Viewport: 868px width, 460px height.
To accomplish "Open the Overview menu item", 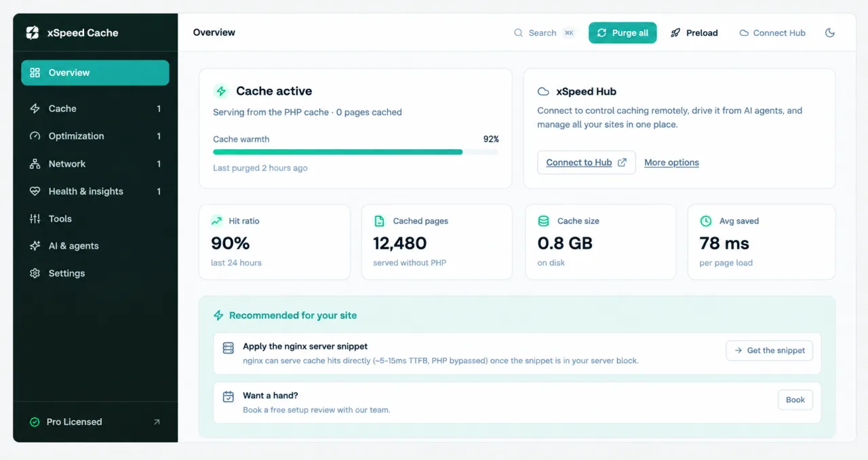I will point(95,72).
